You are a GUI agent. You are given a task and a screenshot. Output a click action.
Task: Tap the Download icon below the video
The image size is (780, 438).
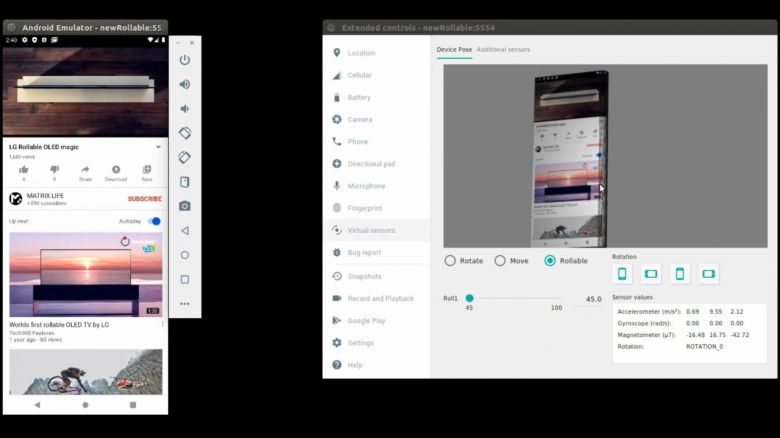116,172
